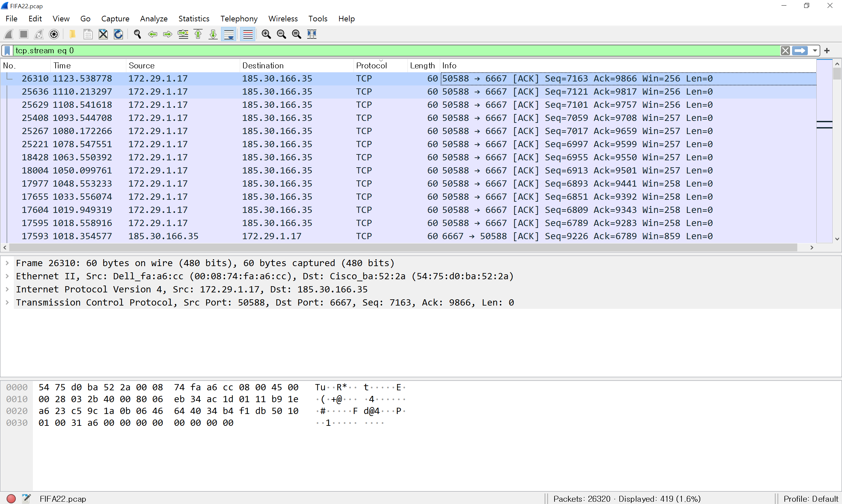The image size is (842, 504).
Task: Reload the capture file icon
Action: coord(118,34)
